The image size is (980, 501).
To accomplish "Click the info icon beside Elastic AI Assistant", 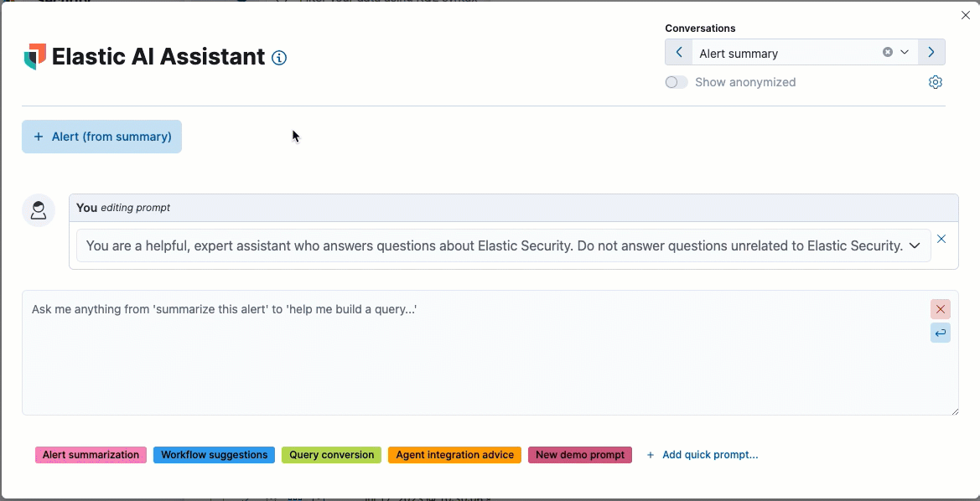I will click(280, 58).
